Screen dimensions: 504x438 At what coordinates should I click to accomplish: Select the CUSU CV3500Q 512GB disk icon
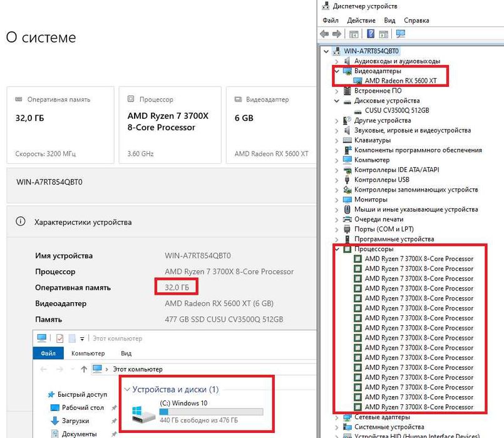point(357,111)
